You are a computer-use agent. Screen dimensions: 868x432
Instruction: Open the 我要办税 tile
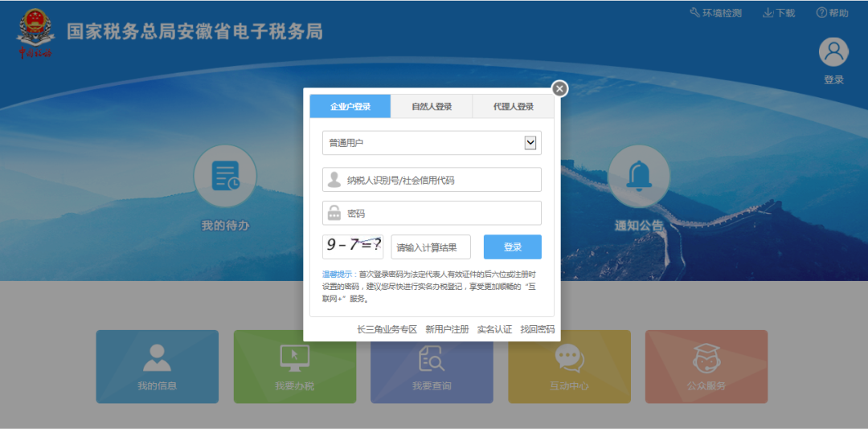(294, 367)
